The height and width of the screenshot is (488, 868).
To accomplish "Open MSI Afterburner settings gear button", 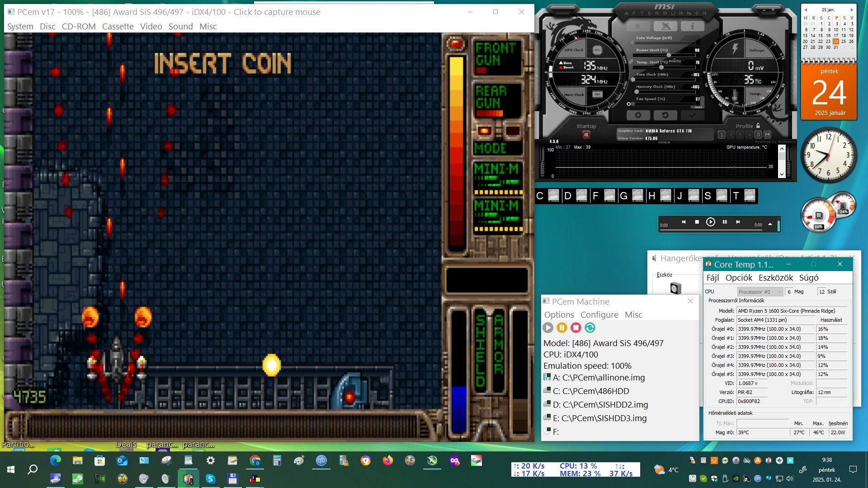I will [638, 115].
